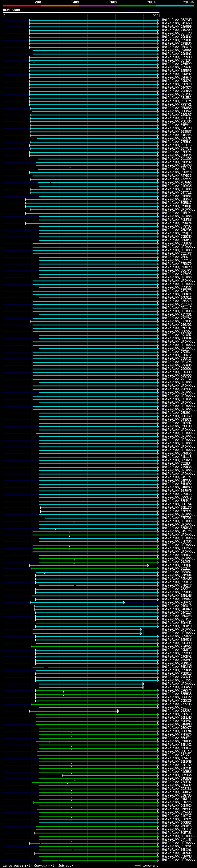Select hit UniRef100_C4Q849

click(177, 606)
